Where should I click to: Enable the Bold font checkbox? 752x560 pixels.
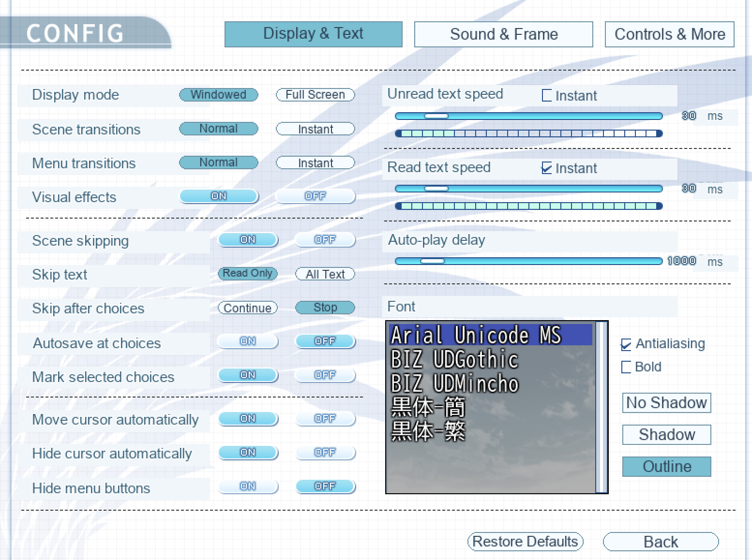(626, 367)
